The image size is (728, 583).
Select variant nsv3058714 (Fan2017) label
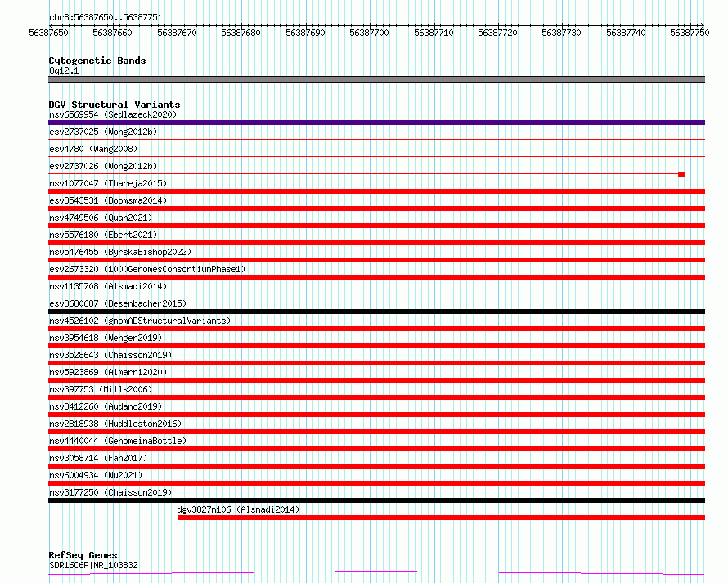tap(98, 458)
